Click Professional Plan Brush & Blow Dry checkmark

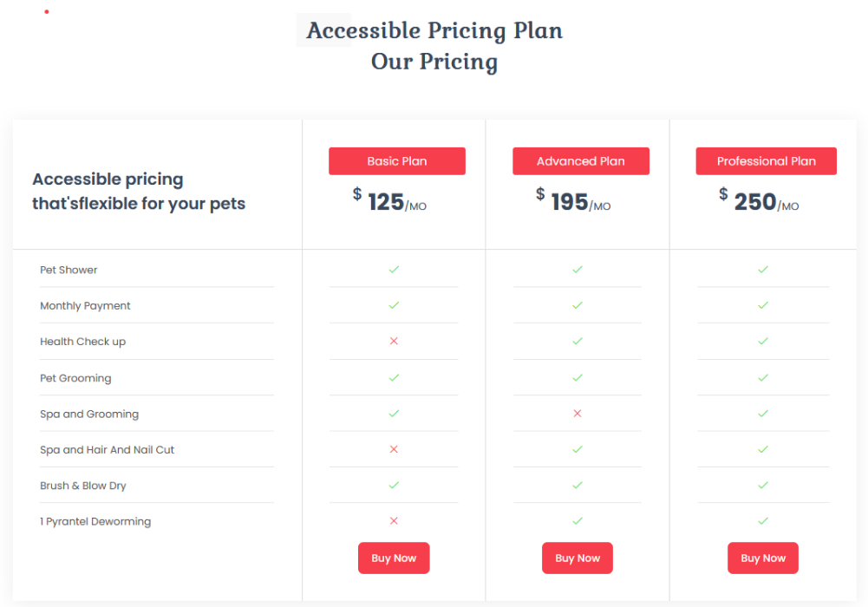[x=763, y=486]
